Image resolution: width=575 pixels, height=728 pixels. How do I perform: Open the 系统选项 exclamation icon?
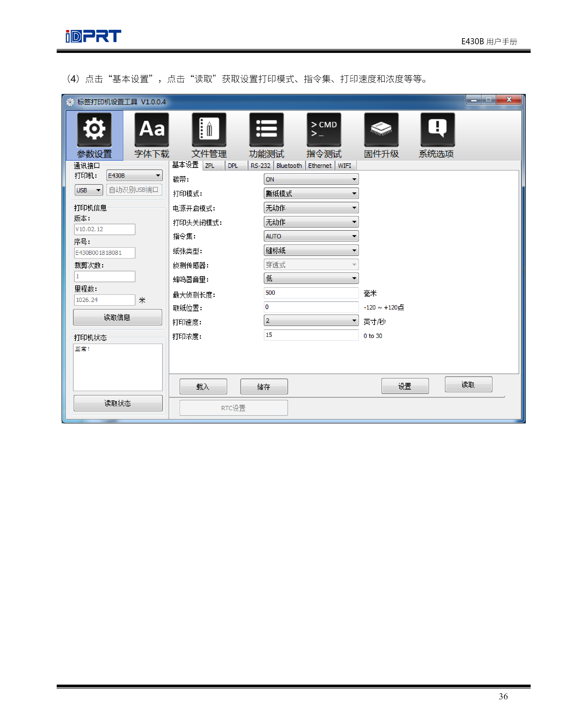[x=437, y=130]
